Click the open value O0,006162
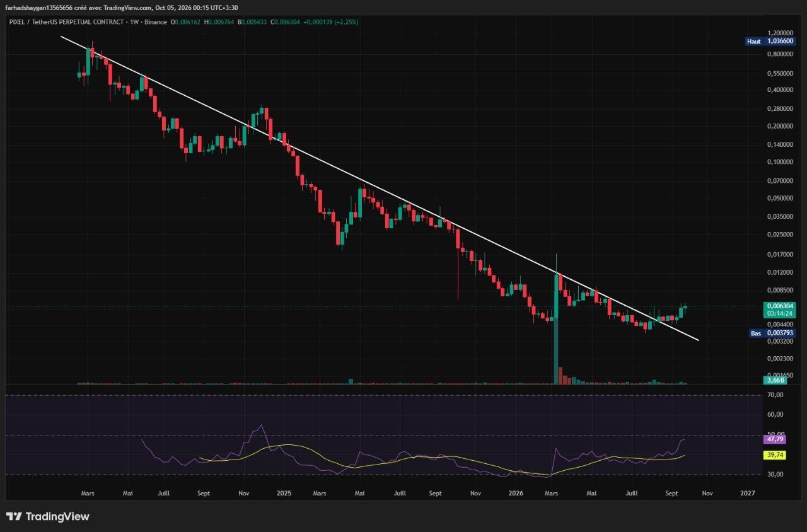807x532 pixels. tap(184, 22)
